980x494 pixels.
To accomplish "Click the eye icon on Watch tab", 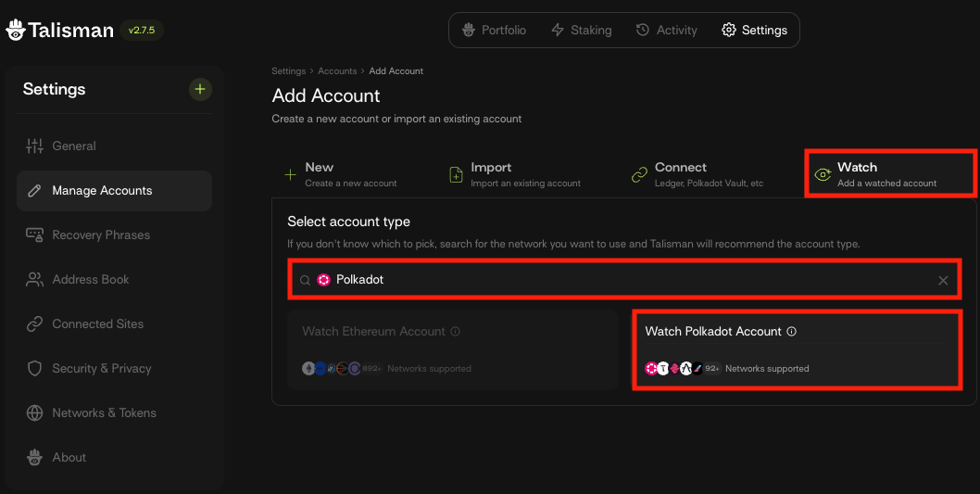I will [x=823, y=174].
